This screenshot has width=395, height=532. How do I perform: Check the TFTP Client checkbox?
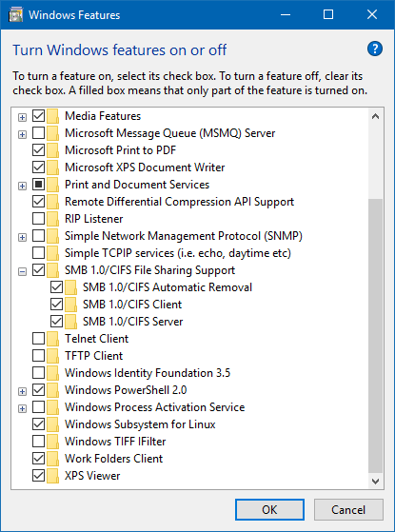pos(38,356)
